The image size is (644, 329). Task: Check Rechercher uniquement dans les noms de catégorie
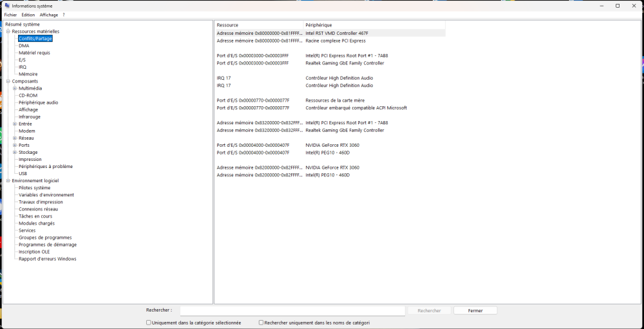[261, 323]
